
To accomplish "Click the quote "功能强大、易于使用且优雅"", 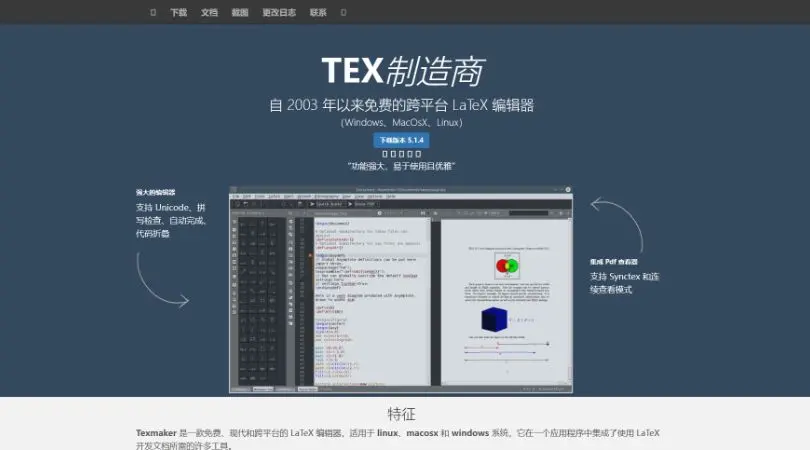I will (x=401, y=166).
